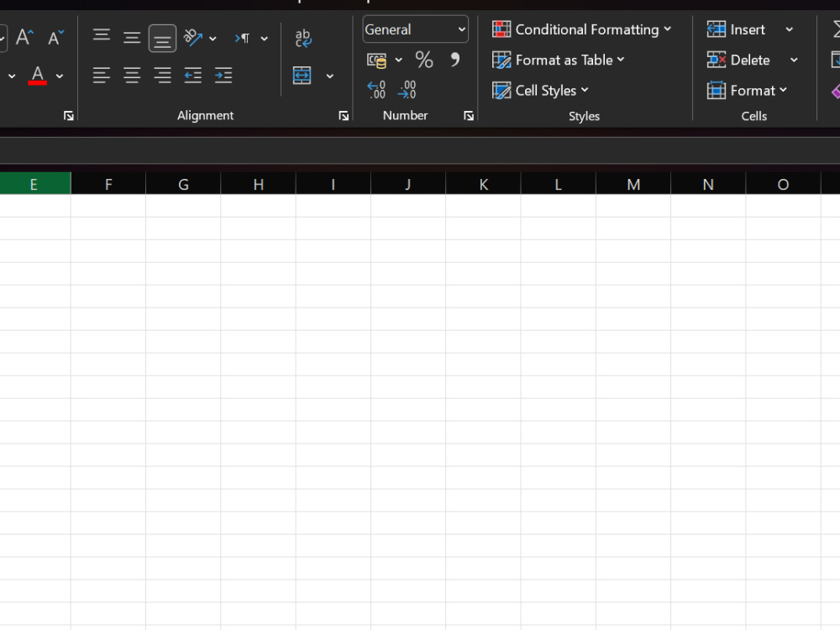Viewport: 840px width, 630px height.
Task: Click Delete cells button
Action: pyautogui.click(x=738, y=60)
